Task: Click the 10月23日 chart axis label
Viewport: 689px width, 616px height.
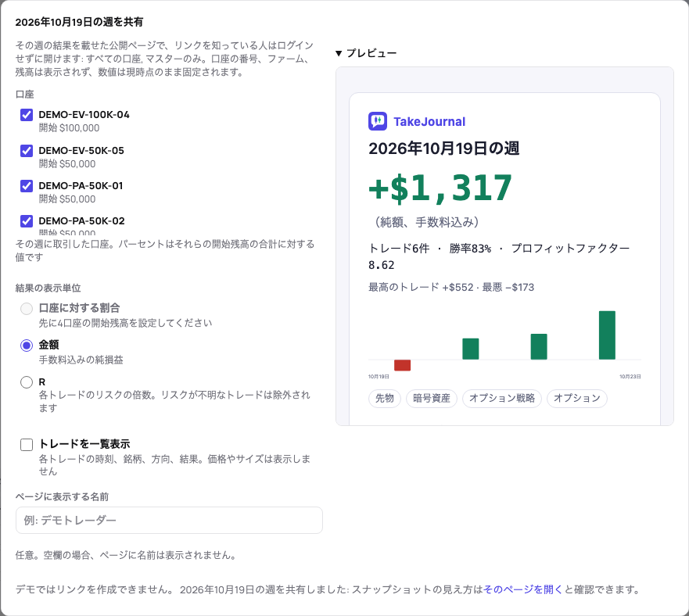Action: tap(630, 377)
